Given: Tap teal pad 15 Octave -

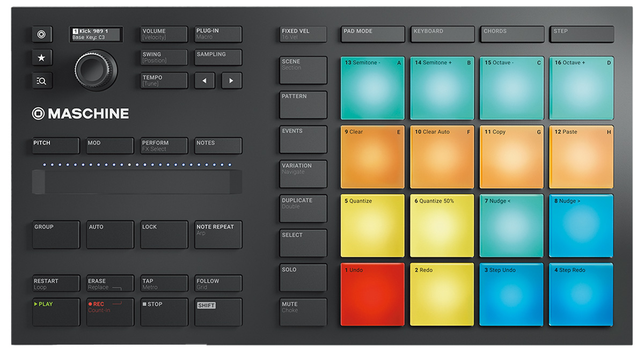Looking at the screenshot, I should [x=512, y=88].
